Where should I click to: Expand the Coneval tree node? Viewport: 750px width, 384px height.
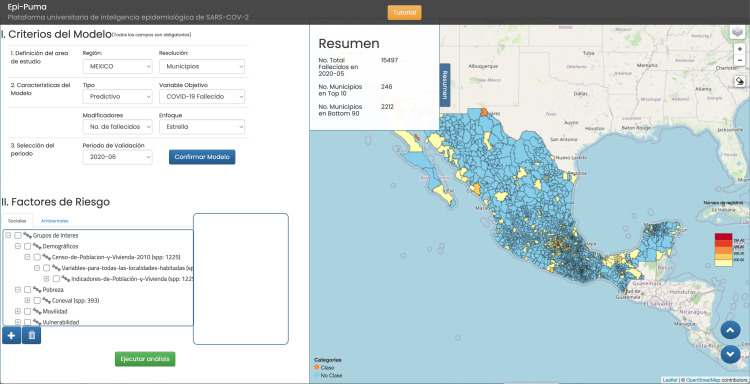pyautogui.click(x=27, y=300)
